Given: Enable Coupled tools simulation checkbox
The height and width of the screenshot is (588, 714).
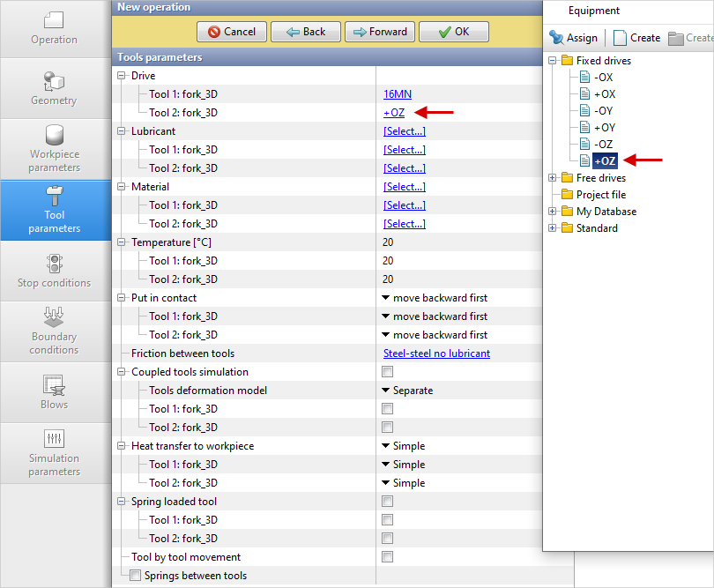Looking at the screenshot, I should click(387, 372).
